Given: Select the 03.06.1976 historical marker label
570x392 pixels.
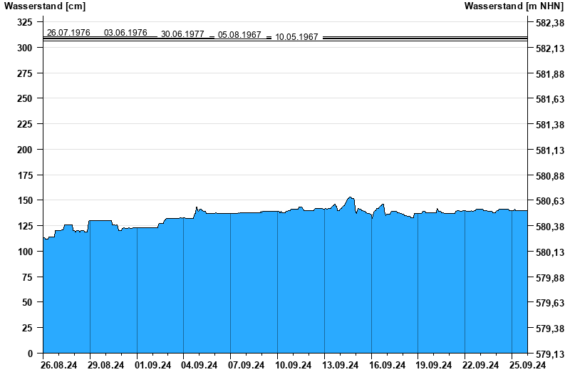Looking at the screenshot, I should [125, 33].
